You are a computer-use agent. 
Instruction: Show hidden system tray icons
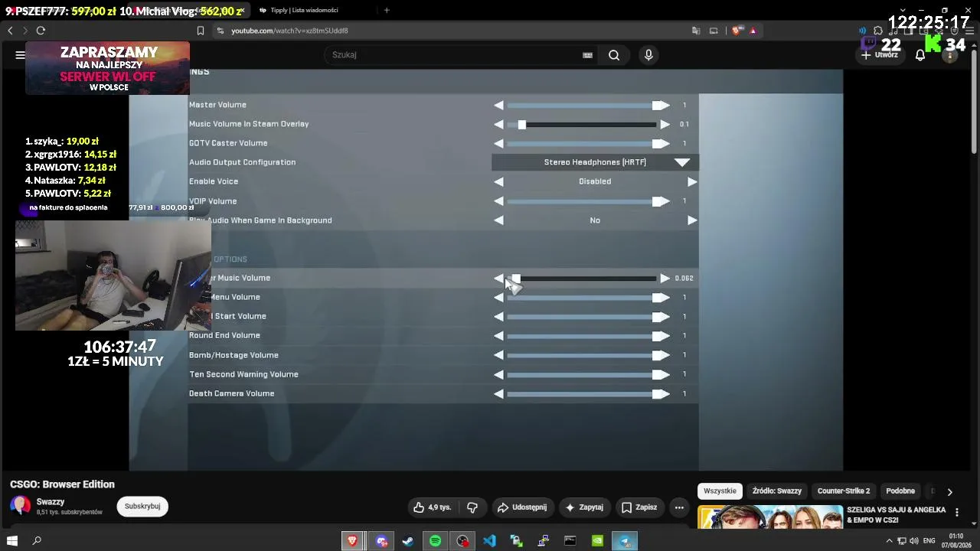(x=890, y=541)
